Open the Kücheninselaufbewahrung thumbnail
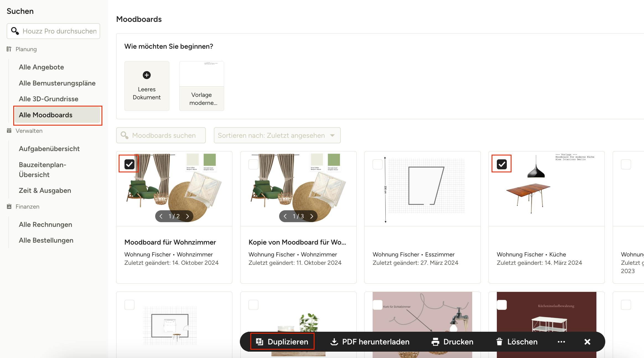Image resolution: width=644 pixels, height=358 pixels. 547,325
